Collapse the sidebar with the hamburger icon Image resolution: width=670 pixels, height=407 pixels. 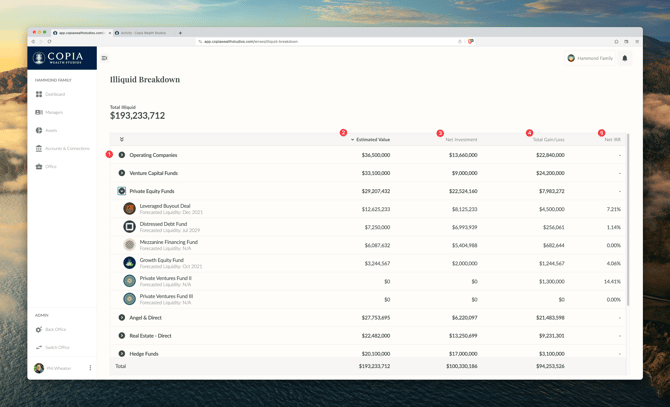pyautogui.click(x=104, y=58)
